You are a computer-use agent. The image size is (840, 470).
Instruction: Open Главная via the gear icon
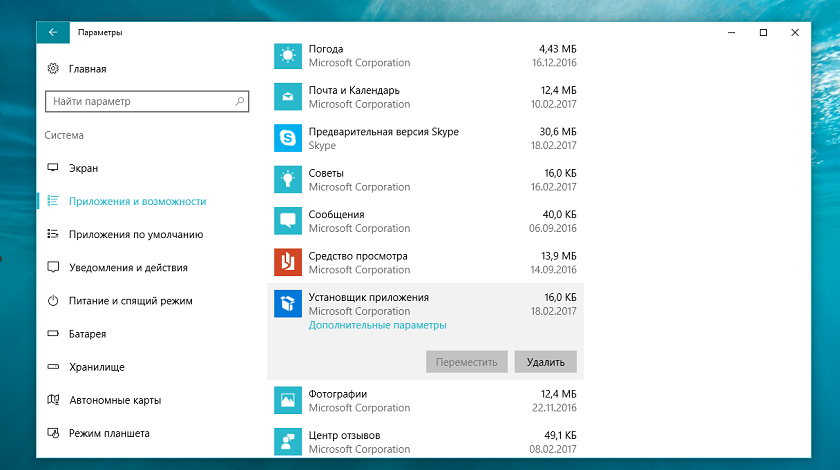point(53,69)
